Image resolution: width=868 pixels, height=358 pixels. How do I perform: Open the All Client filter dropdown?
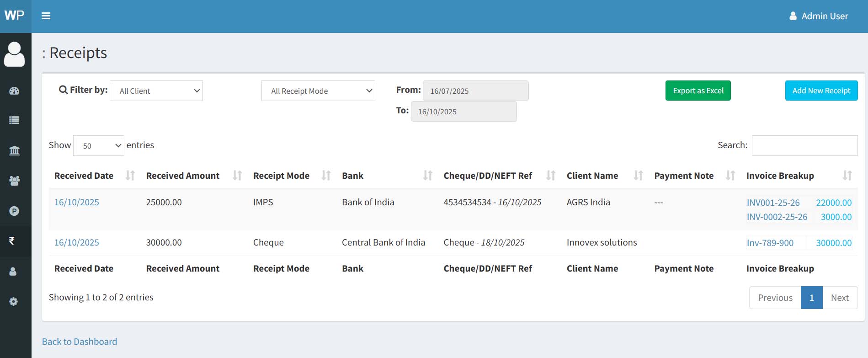click(x=156, y=91)
